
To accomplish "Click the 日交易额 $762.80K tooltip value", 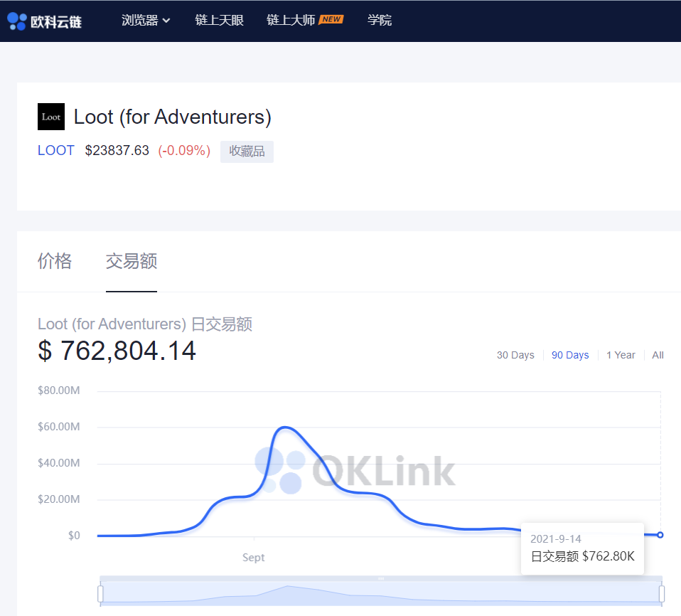I will [x=582, y=556].
